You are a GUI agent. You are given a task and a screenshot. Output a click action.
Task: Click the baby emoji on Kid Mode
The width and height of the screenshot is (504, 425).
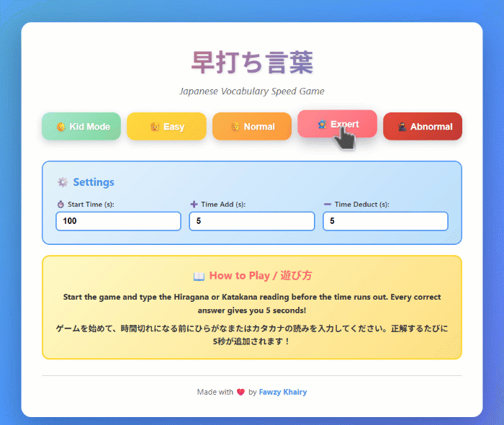click(60, 127)
